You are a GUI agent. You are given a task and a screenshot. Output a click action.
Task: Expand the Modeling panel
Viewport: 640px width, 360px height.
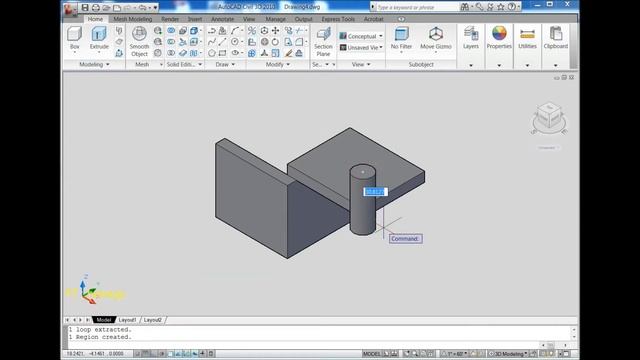pyautogui.click(x=95, y=64)
